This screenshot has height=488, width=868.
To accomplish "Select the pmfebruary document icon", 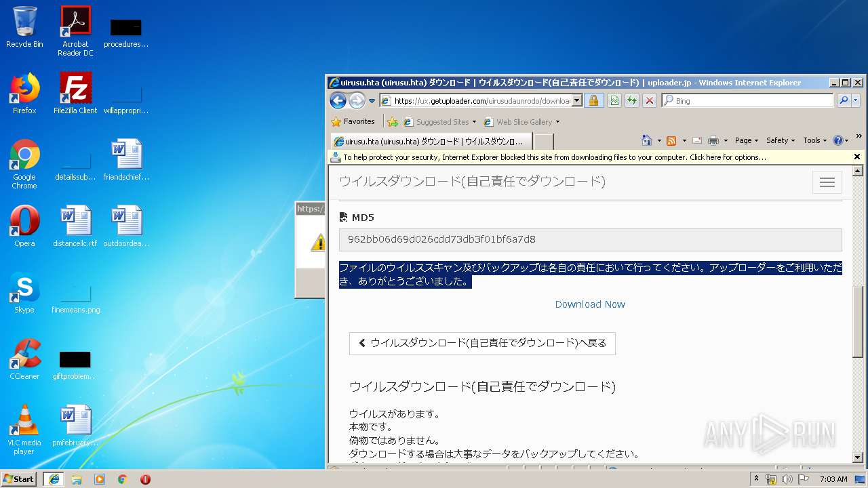I will coord(75,426).
